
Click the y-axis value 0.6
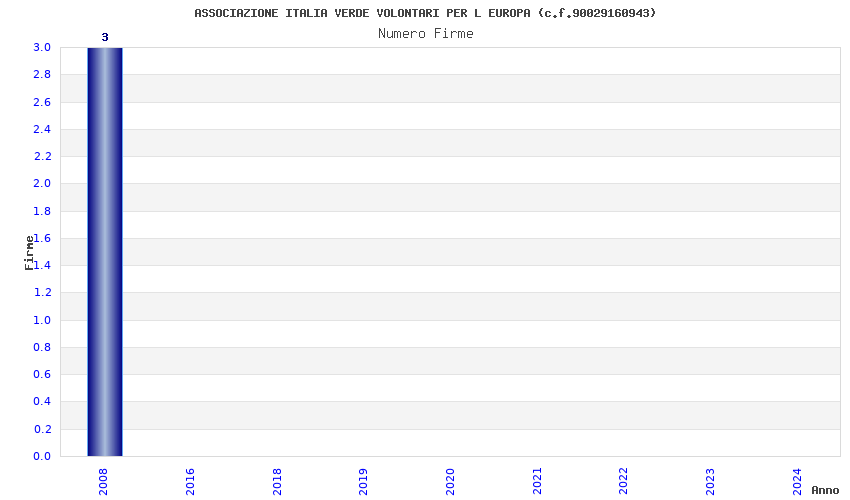tap(42, 374)
